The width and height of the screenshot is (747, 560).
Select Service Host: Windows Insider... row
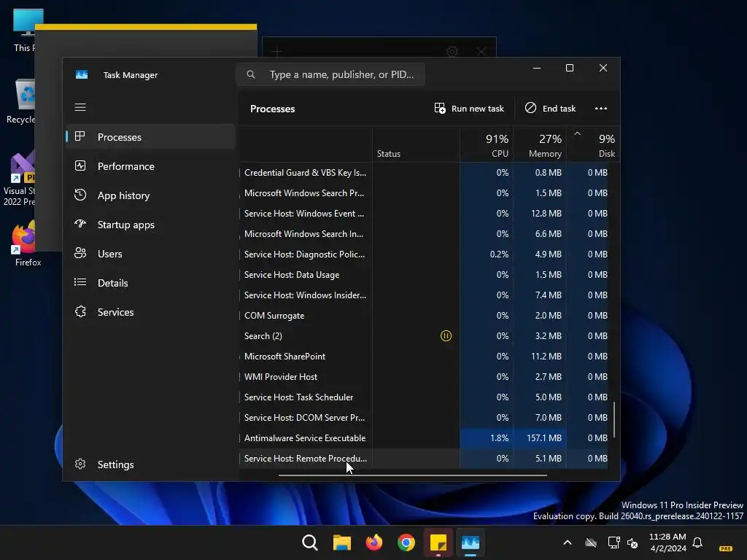[x=423, y=295]
